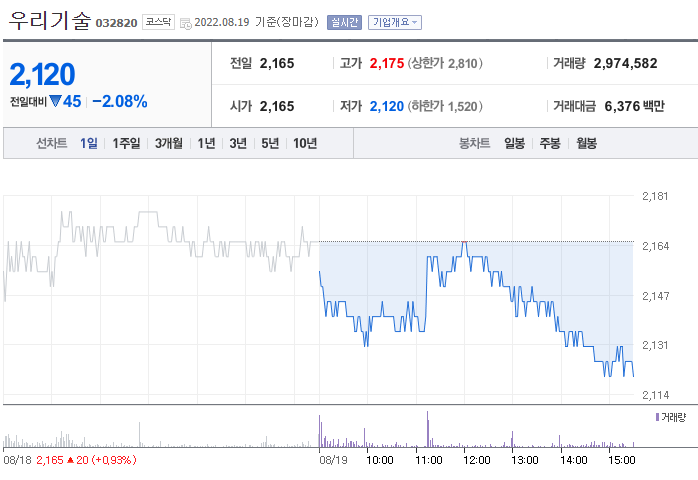The image size is (698, 480).
Task: Click the 2,181 y-axis label
Action: coord(655,196)
